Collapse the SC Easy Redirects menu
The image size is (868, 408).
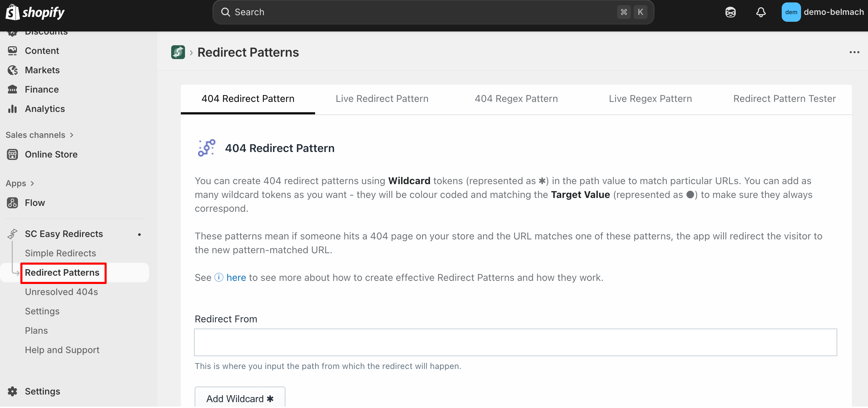click(x=64, y=234)
